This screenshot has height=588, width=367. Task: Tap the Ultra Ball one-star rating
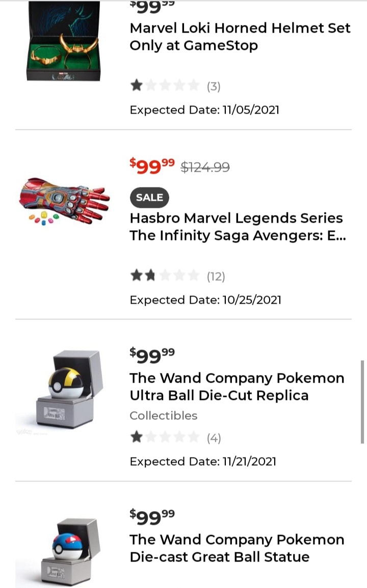(x=165, y=437)
